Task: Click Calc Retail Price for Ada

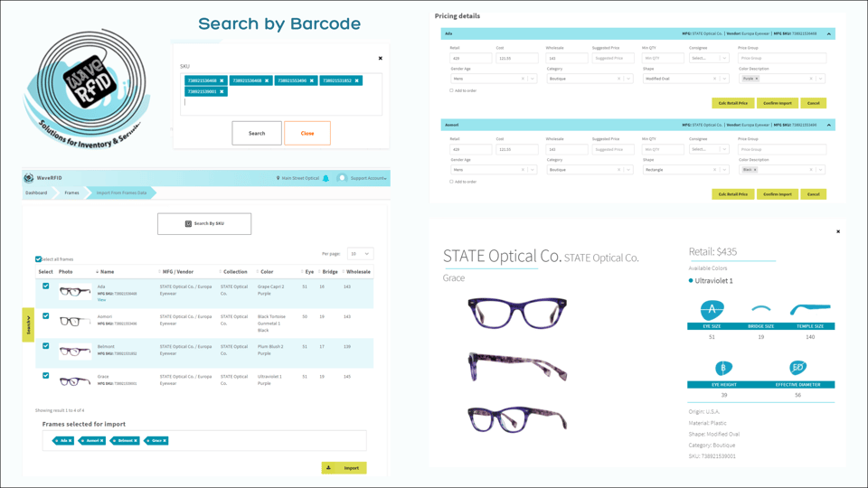Action: point(733,103)
